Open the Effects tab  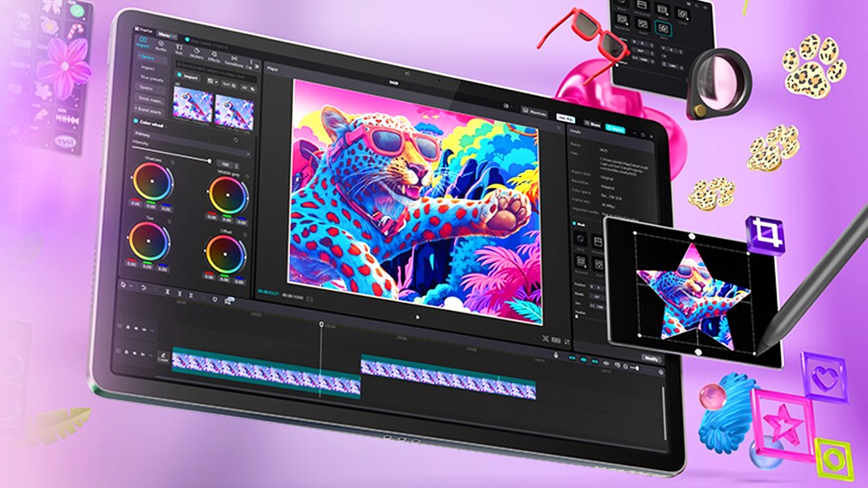tap(213, 57)
